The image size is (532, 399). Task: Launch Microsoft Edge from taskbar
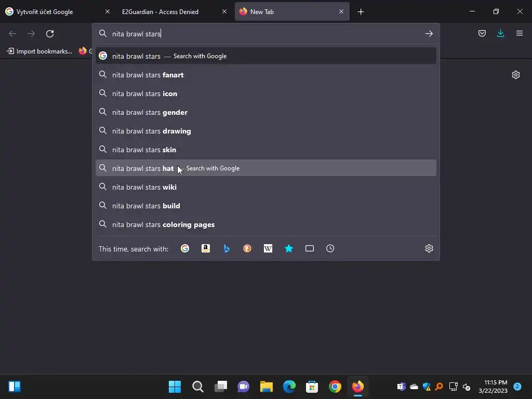289,387
